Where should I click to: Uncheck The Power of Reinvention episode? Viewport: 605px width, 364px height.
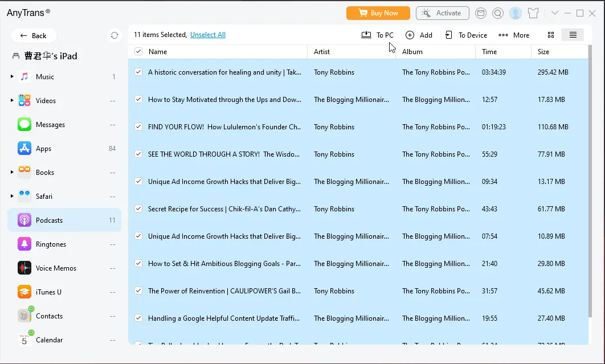pyautogui.click(x=138, y=291)
